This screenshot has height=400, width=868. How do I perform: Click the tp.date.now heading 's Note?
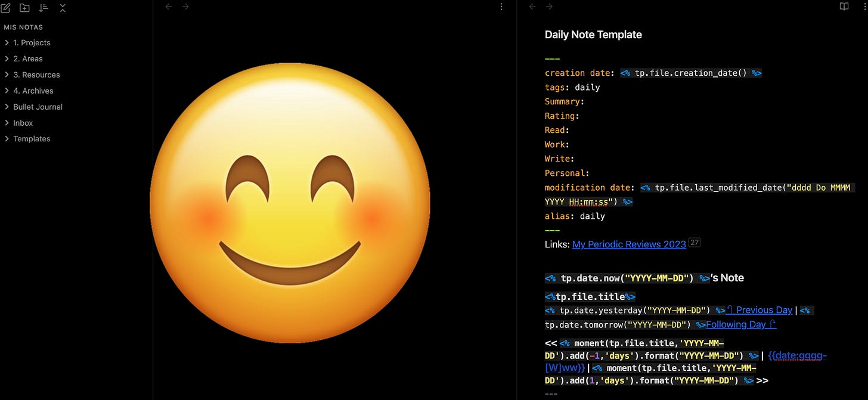644,278
